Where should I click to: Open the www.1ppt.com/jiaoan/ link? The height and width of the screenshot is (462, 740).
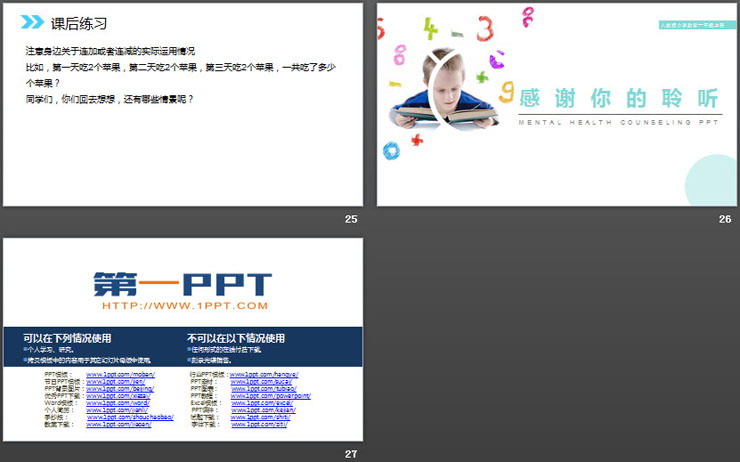tap(119, 424)
